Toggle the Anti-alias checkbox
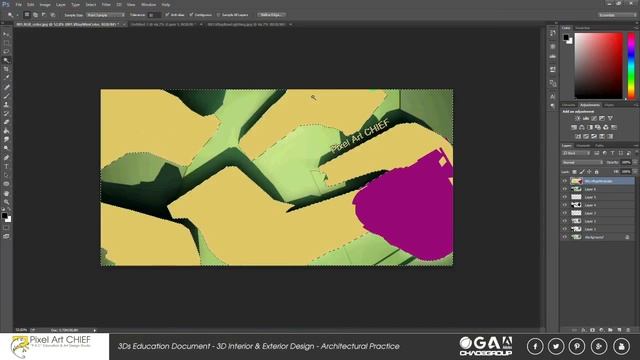 pyautogui.click(x=167, y=15)
